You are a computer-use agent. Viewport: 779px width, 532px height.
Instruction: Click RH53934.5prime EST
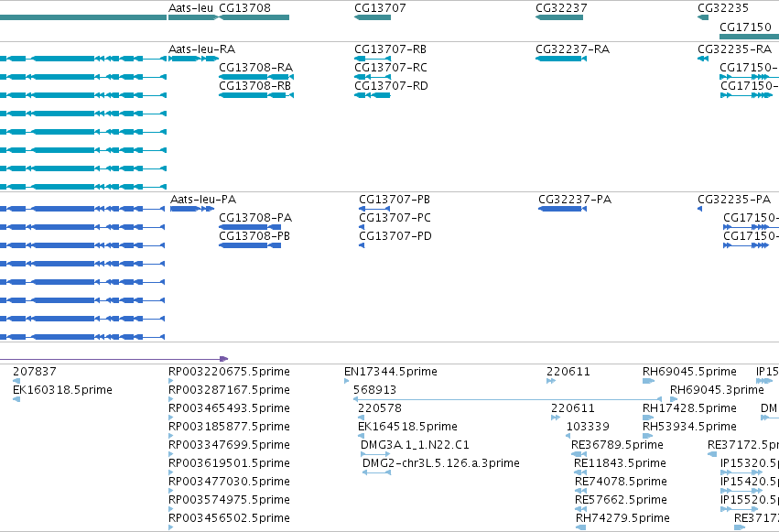click(x=648, y=436)
